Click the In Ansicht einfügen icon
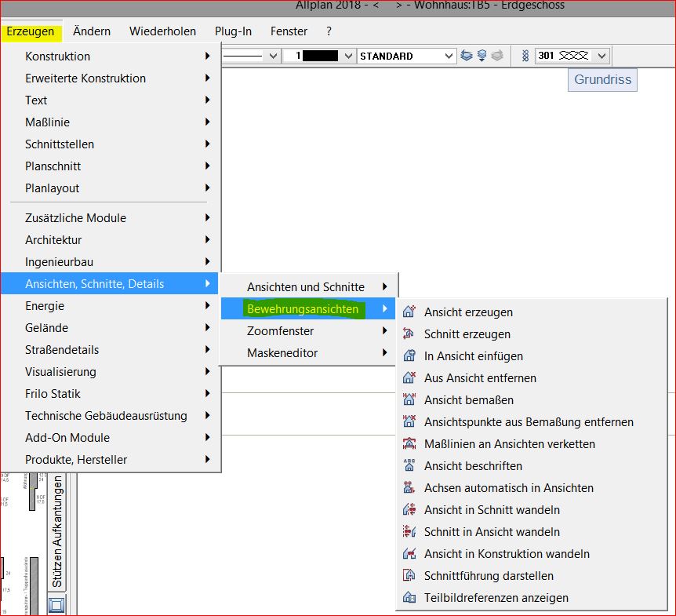 point(409,356)
